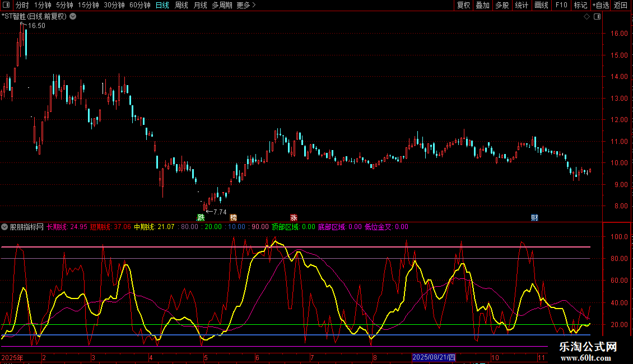Select the 60分钟 period tab

coord(139,6)
